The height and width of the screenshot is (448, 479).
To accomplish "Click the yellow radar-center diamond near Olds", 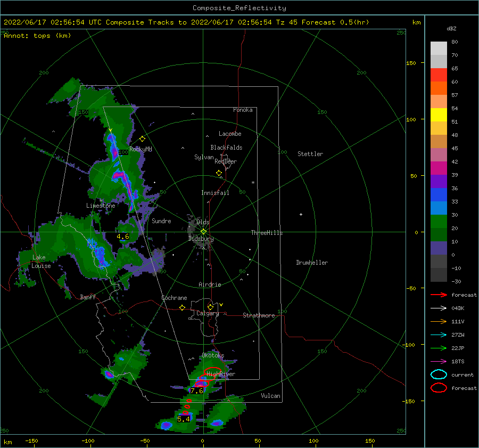I will pos(203,232).
